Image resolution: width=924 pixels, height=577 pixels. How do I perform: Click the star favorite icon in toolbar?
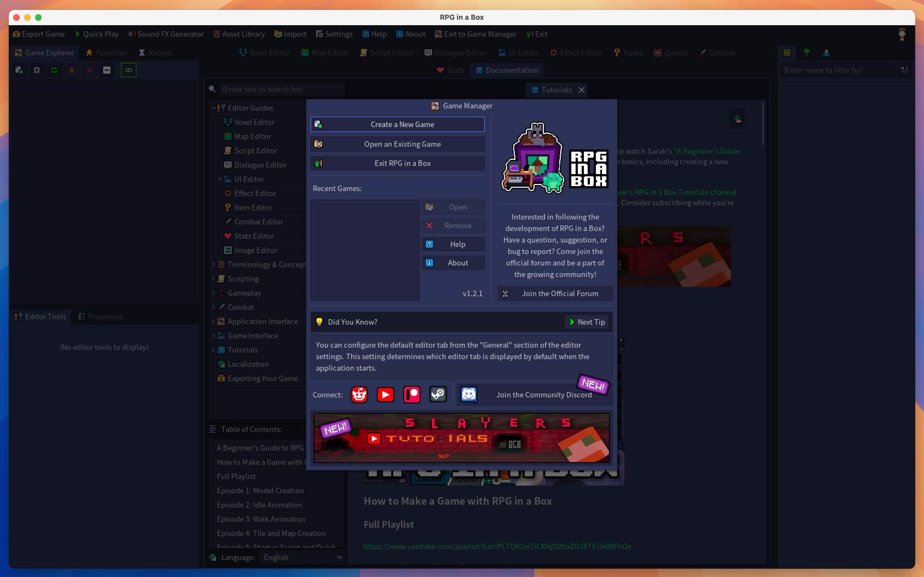72,70
